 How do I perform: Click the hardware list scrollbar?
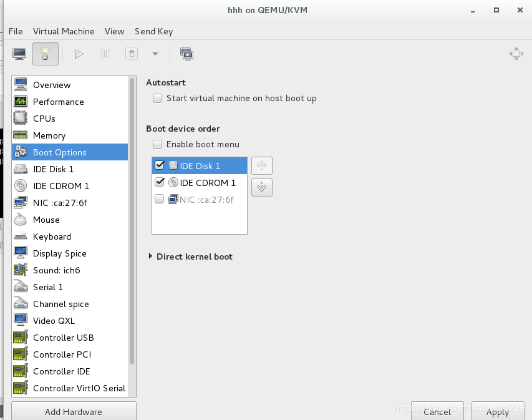[x=132, y=221]
